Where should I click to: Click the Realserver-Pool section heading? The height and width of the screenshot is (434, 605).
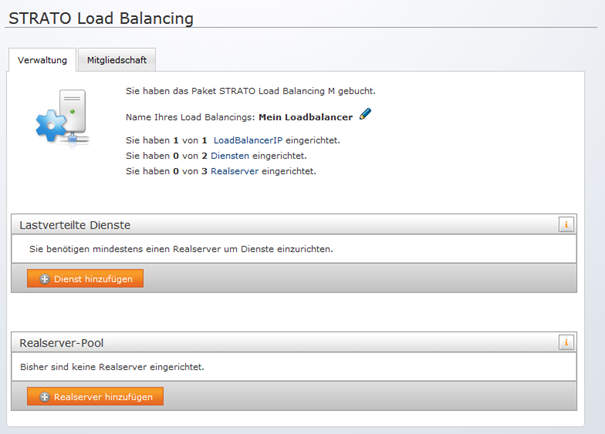[x=62, y=343]
